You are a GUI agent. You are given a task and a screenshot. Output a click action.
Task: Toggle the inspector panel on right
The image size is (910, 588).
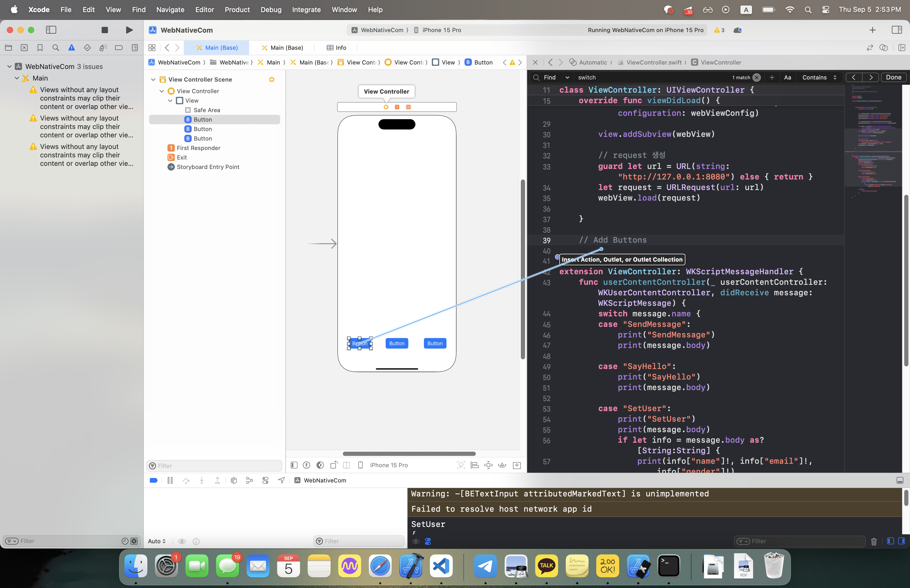[897, 30]
